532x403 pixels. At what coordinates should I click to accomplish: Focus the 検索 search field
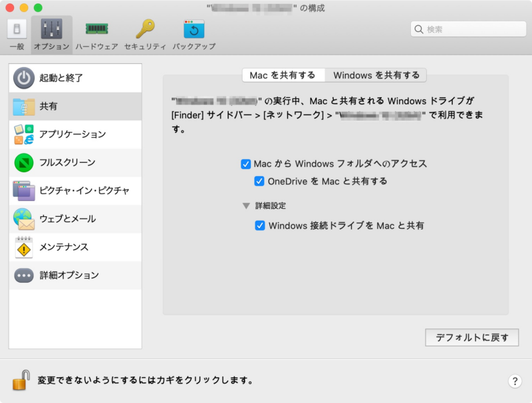(468, 29)
